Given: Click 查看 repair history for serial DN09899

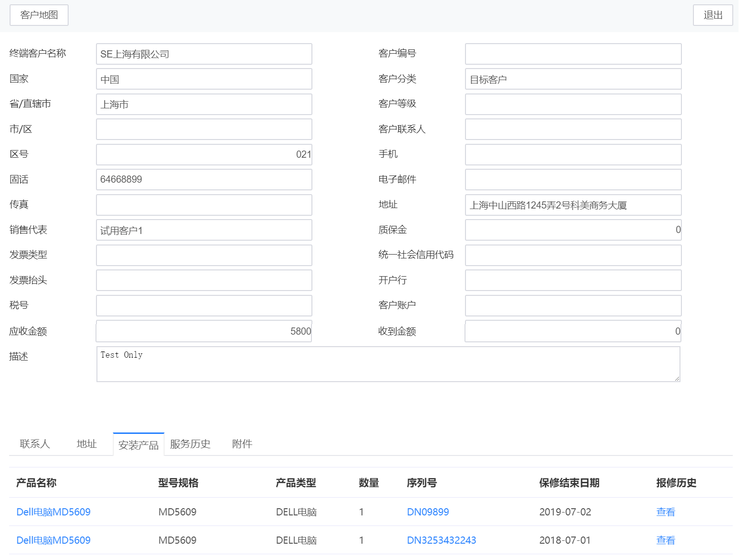Looking at the screenshot, I should pyautogui.click(x=665, y=512).
